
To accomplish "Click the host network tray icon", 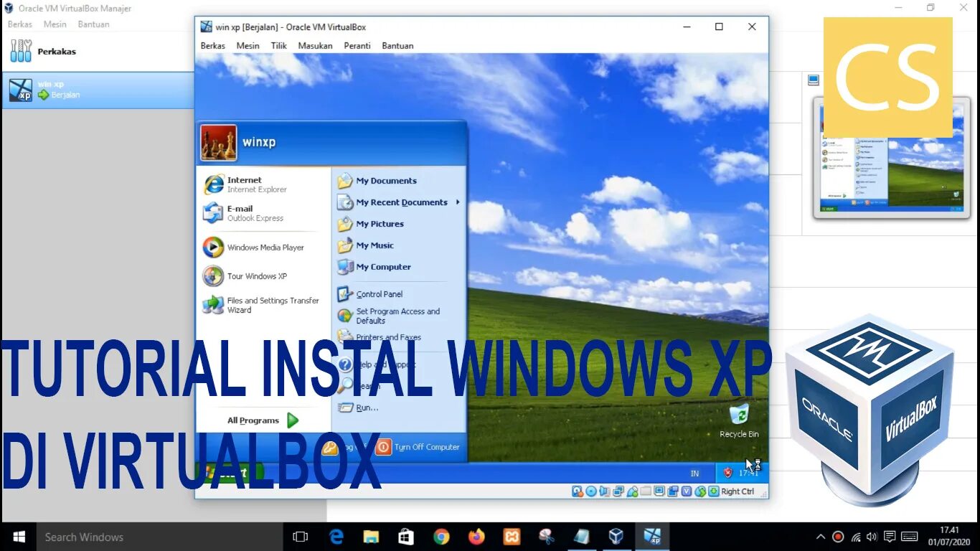I will click(x=855, y=537).
